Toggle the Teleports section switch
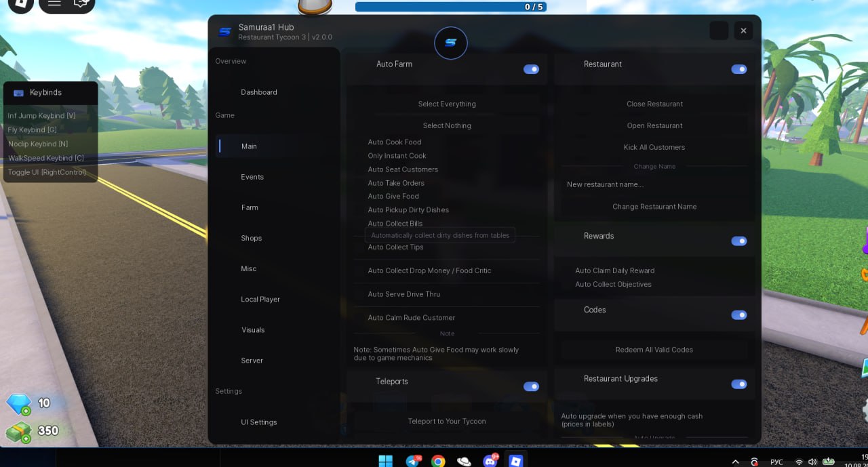The height and width of the screenshot is (467, 868). pos(531,386)
